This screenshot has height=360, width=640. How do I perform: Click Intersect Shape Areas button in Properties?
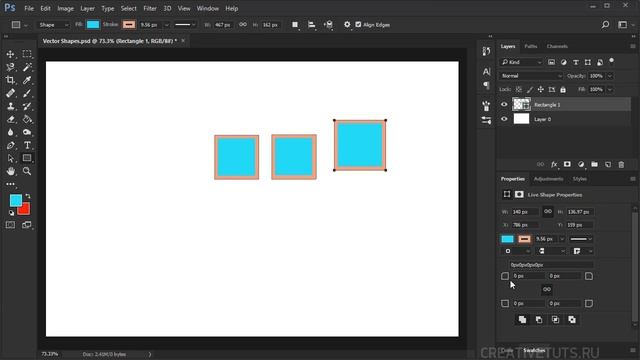(556, 320)
